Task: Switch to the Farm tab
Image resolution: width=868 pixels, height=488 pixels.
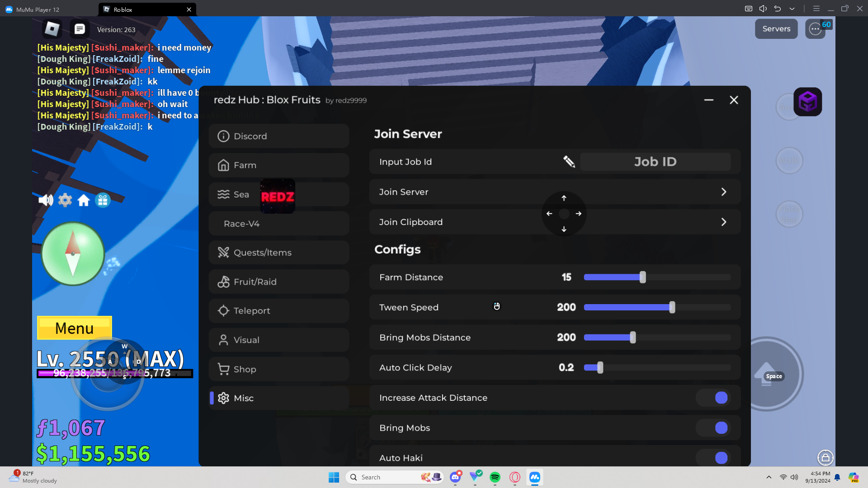Action: (x=279, y=165)
